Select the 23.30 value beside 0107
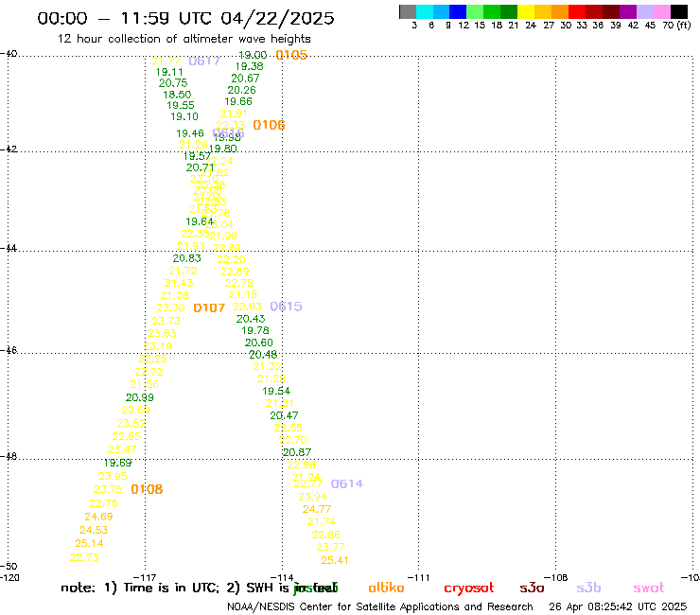Screen dimensions: 700x615 pyautogui.click(x=170, y=308)
